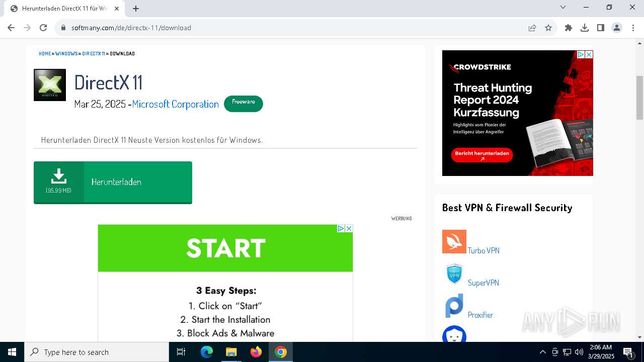The image size is (644, 362).
Task: Click the page vertical scrollbar thumb
Action: click(x=639, y=98)
